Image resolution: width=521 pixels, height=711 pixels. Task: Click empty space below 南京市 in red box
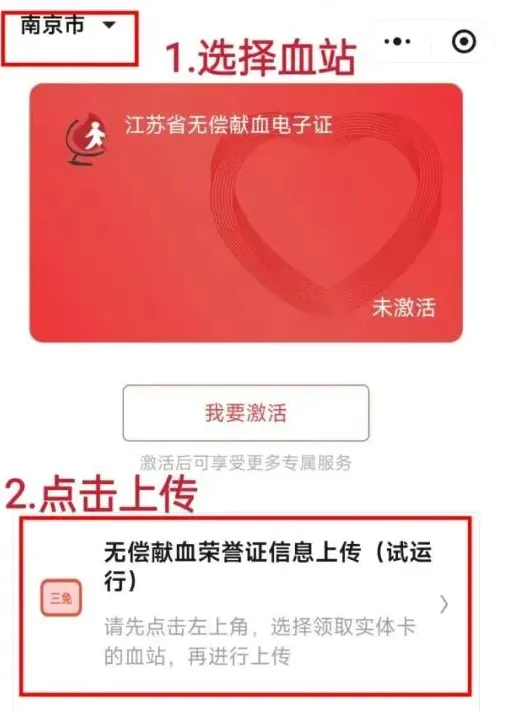(68, 50)
